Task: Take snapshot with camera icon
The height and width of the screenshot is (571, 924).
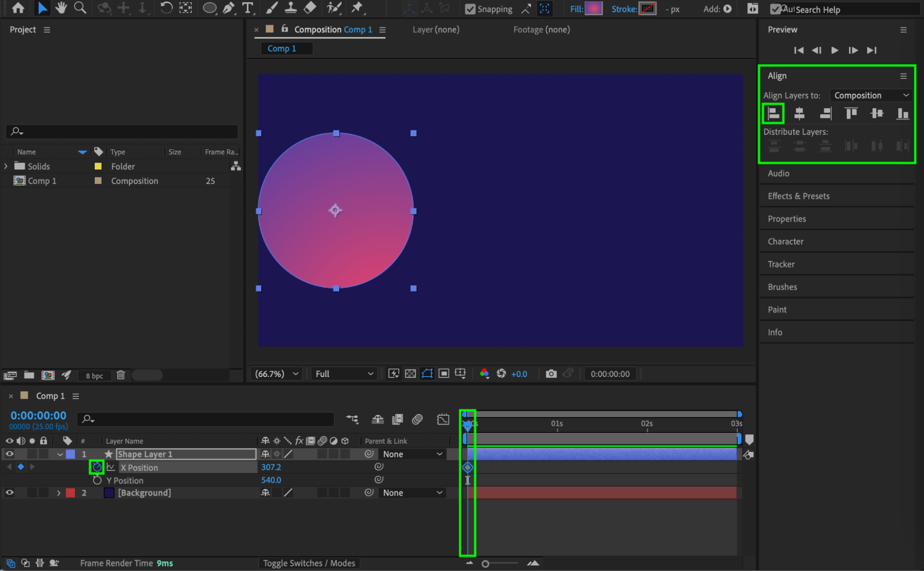Action: pyautogui.click(x=551, y=374)
